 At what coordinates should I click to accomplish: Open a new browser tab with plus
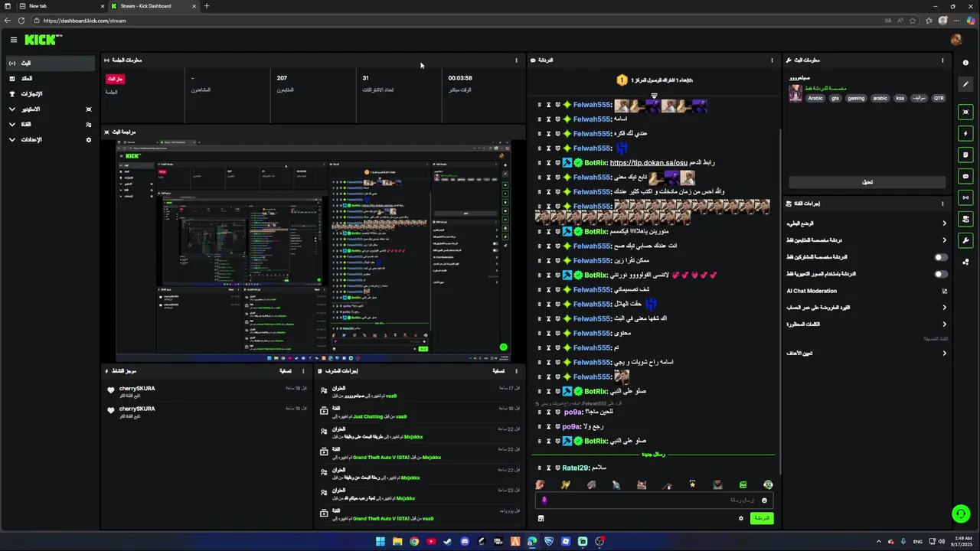tap(206, 6)
